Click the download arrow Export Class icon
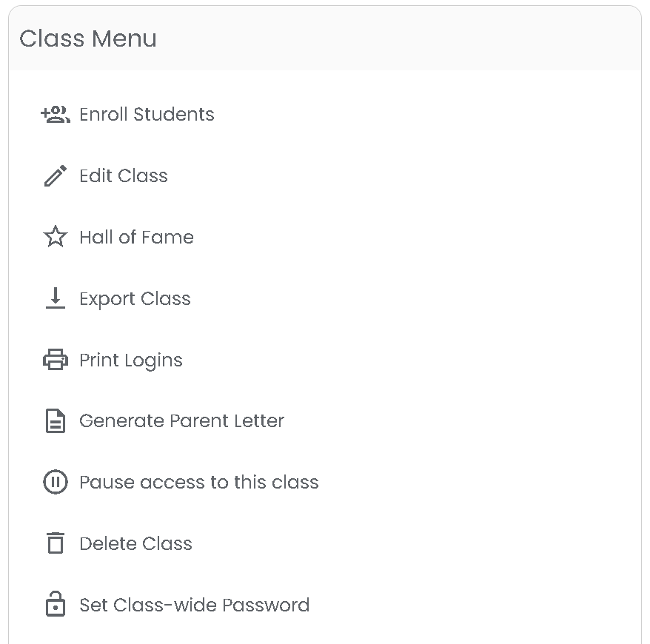 [55, 298]
